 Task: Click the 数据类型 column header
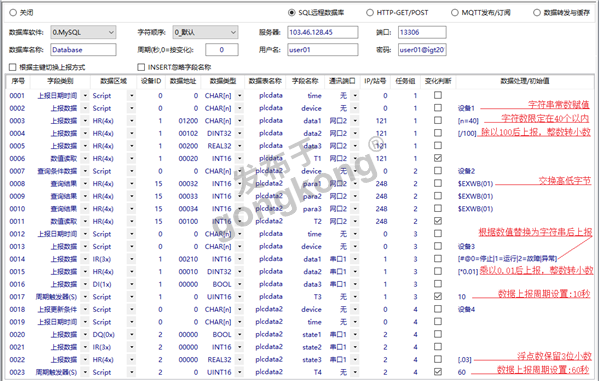tap(223, 81)
